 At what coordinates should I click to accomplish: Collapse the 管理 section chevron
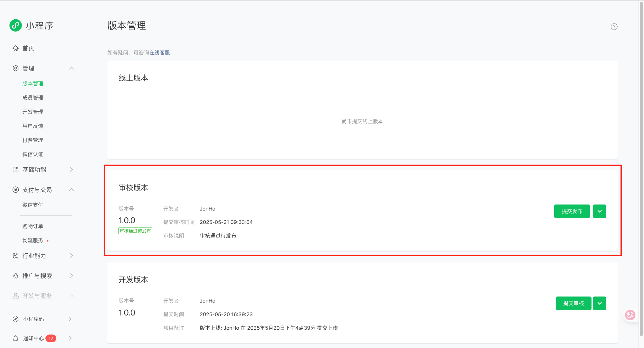[71, 68]
